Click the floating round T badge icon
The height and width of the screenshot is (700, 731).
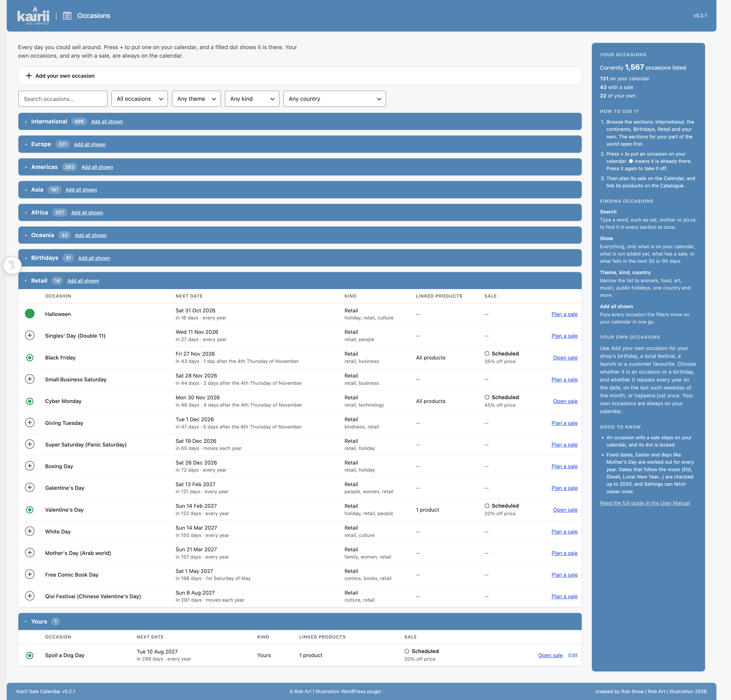(x=12, y=265)
